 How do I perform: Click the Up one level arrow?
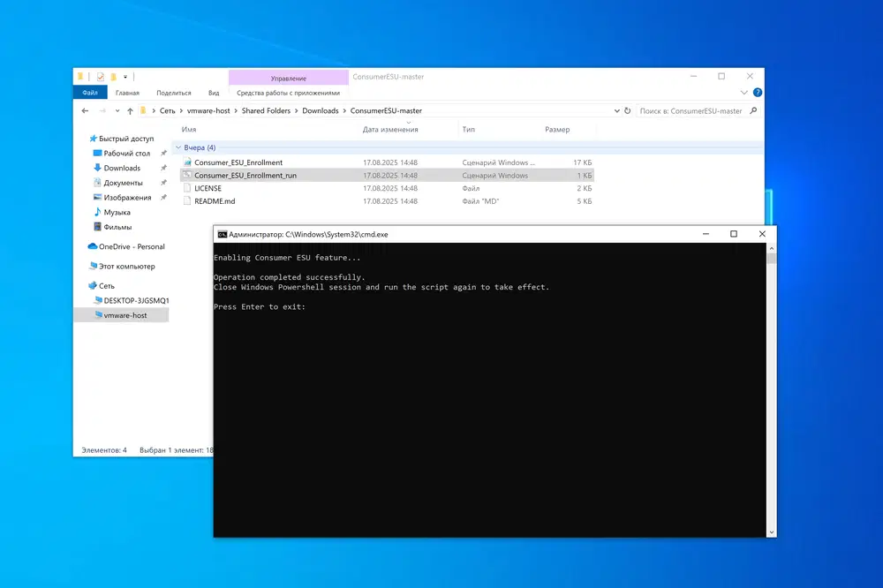click(130, 111)
